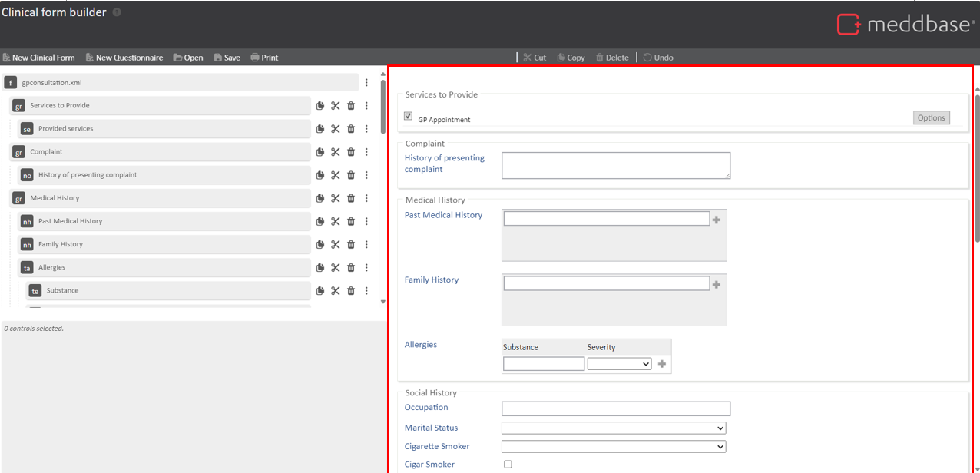Copy the Services to Provide group
The height and width of the screenshot is (473, 980).
point(320,106)
